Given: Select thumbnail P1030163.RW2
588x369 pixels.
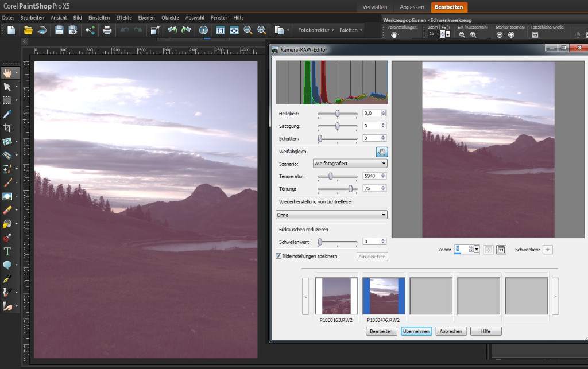Looking at the screenshot, I should point(336,296).
